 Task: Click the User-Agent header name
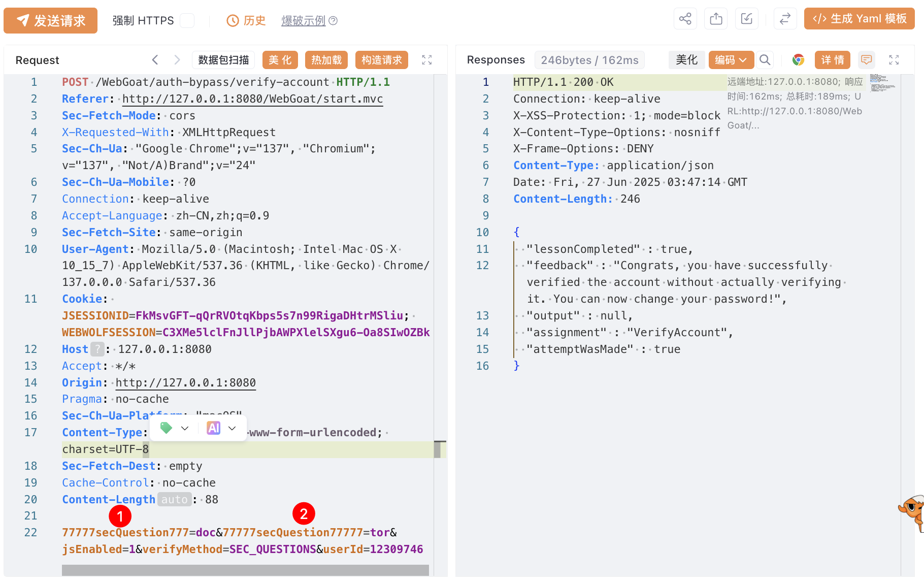pos(95,249)
